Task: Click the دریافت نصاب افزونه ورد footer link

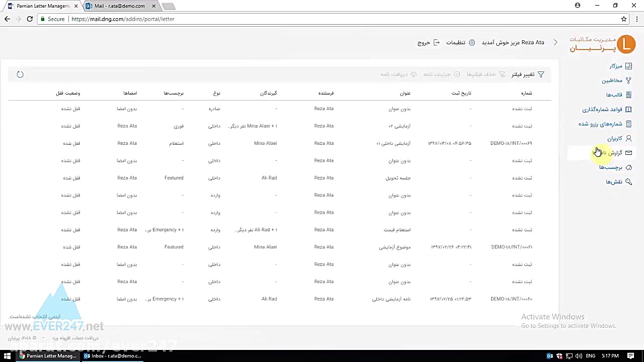Action: click(75, 338)
